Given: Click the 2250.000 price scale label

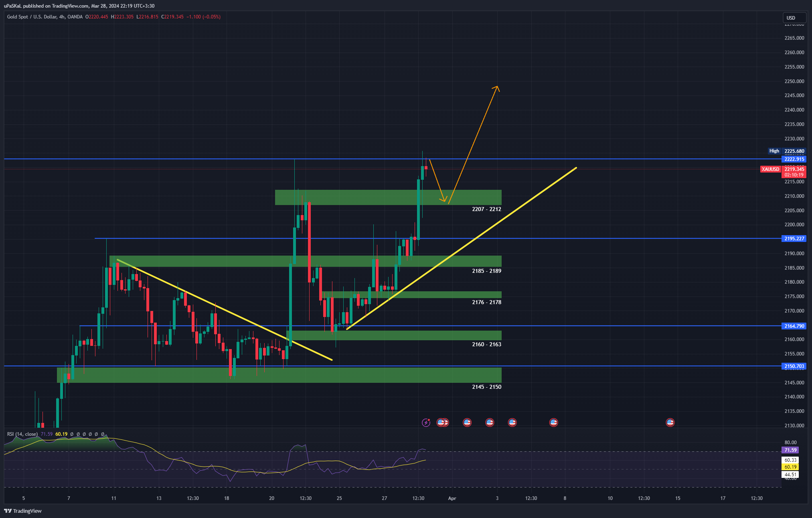Looking at the screenshot, I should tap(794, 81).
